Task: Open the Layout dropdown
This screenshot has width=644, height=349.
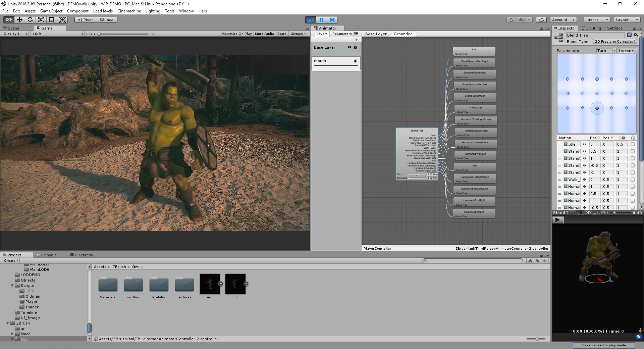Action: pos(627,20)
